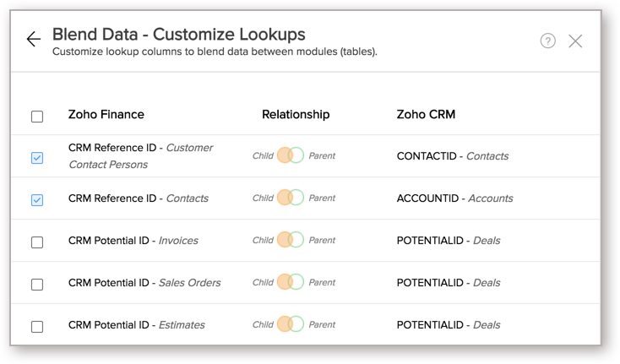
Task: Click the Parent label in the Sales Orders row
Action: tap(322, 283)
